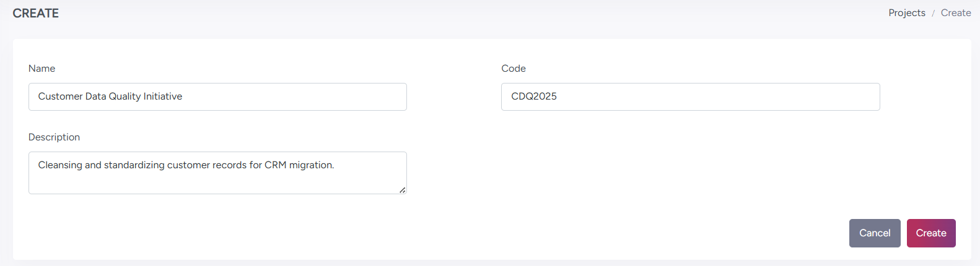
Task: Click the CREATE page heading
Action: (x=35, y=13)
